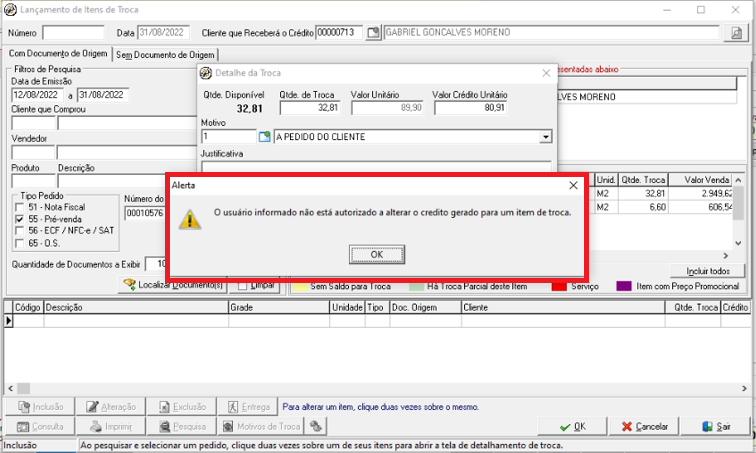This screenshot has width=756, height=453.
Task: Tick the 65 - O.S. checkbox
Action: tap(19, 243)
